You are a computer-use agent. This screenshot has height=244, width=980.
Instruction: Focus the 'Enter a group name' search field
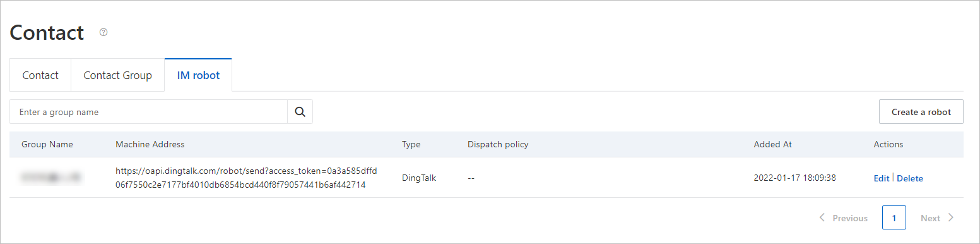pyautogui.click(x=149, y=112)
